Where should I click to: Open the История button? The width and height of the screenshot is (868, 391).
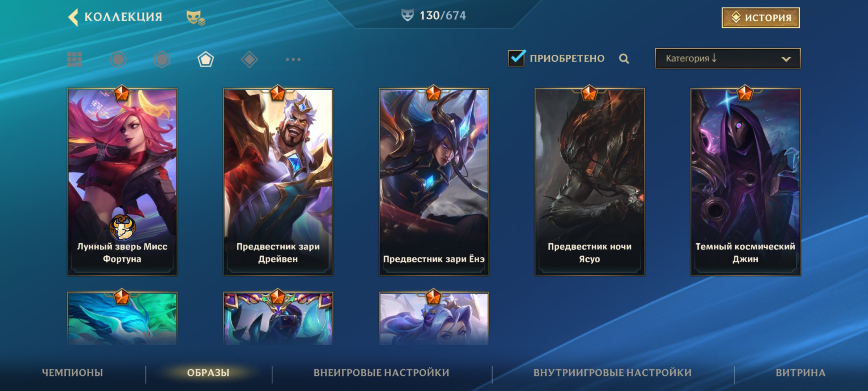761,18
